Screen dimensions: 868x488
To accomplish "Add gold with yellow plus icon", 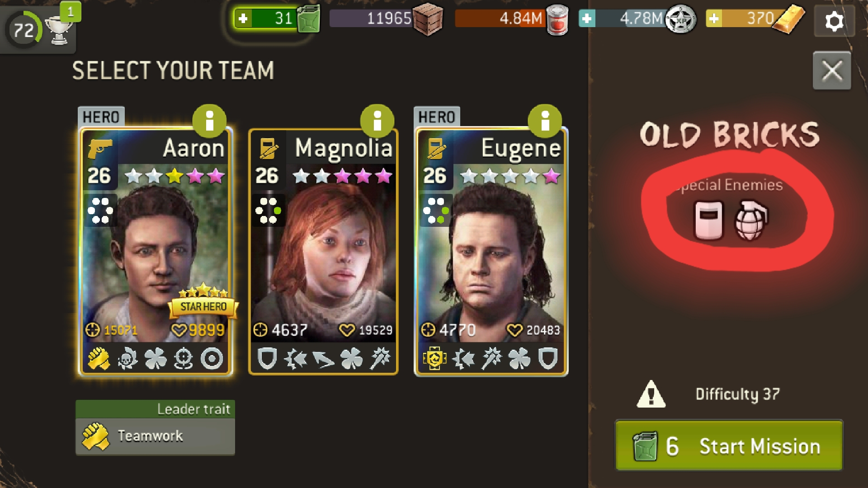I will point(714,19).
